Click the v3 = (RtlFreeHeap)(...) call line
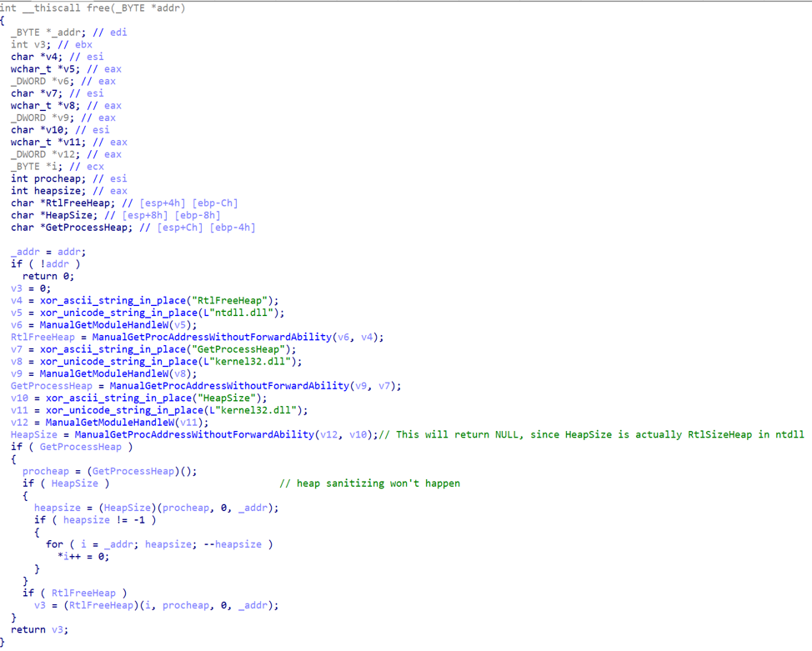Image resolution: width=812 pixels, height=651 pixels. 157,605
